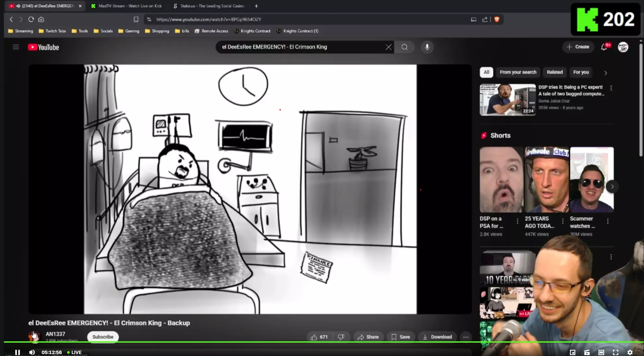This screenshot has height=356, width=644.
Task: Subscribe to the AN1337 channel
Action: [103, 336]
